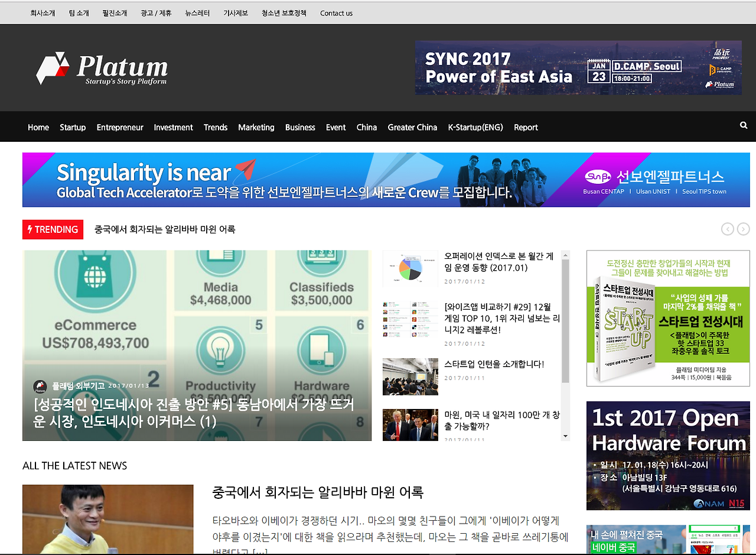Open 뉴스레터 link
This screenshot has height=555, width=756.
pyautogui.click(x=197, y=13)
